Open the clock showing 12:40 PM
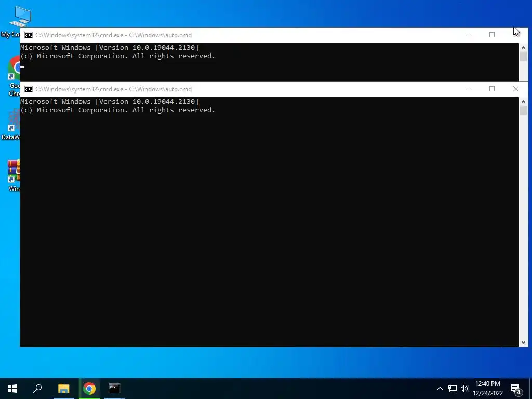The height and width of the screenshot is (399, 532). (488, 389)
